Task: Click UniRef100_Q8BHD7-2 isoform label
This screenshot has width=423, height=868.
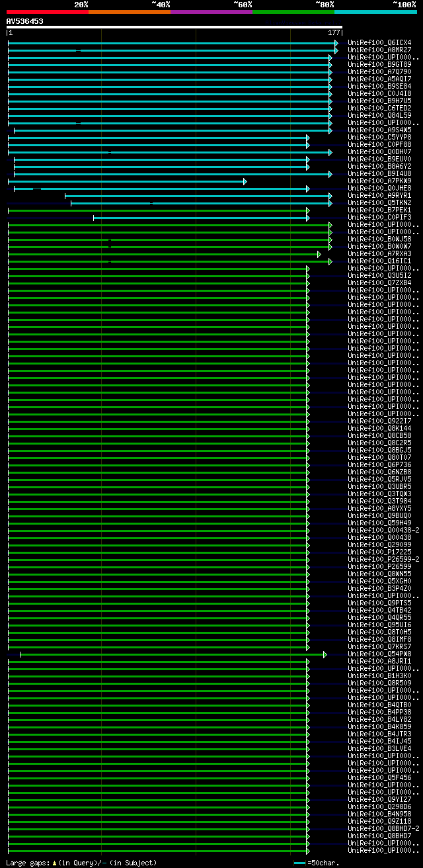Action: 383,828
